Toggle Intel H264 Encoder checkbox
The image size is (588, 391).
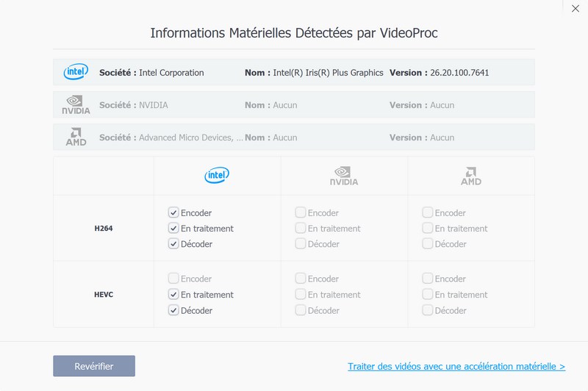coord(173,212)
